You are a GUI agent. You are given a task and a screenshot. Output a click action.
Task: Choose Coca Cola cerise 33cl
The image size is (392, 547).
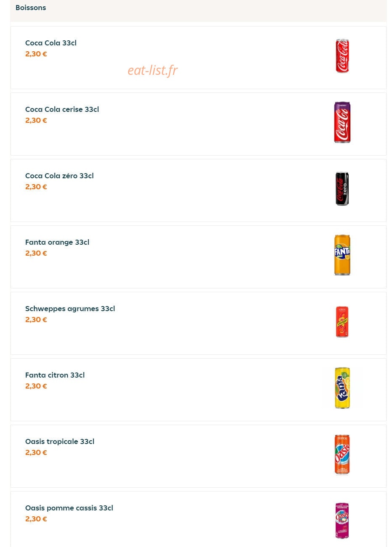tap(62, 109)
